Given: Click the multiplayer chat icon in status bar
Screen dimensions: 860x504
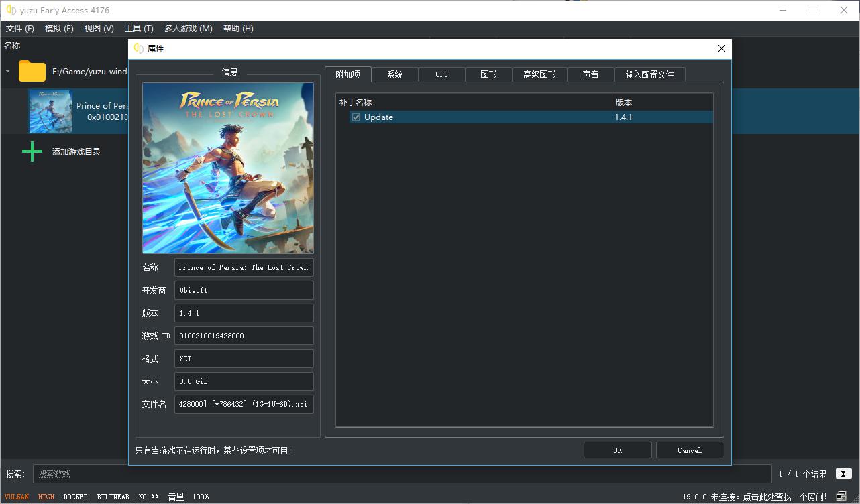Looking at the screenshot, I should tap(841, 497).
